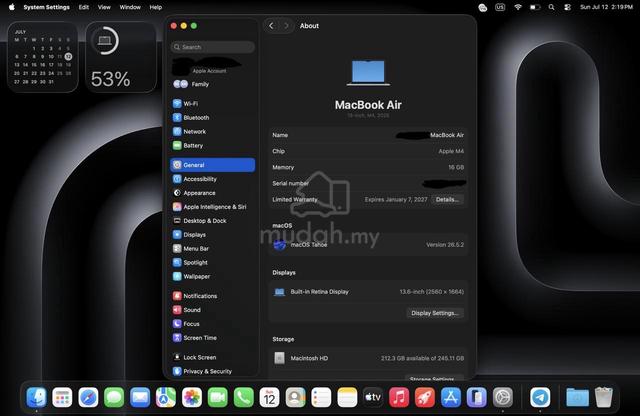Click Spotlight magnifier in menu bar
Image resolution: width=640 pixels, height=416 pixels.
(x=551, y=7)
